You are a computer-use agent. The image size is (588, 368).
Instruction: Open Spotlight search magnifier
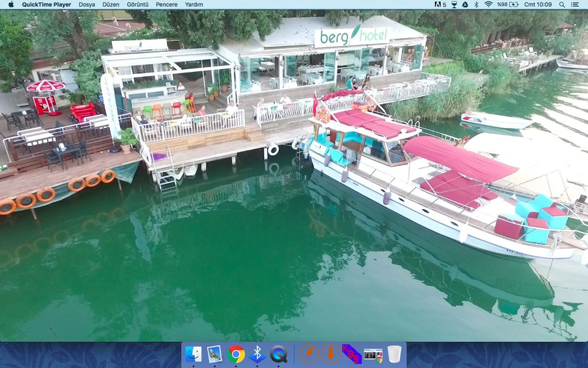point(561,4)
